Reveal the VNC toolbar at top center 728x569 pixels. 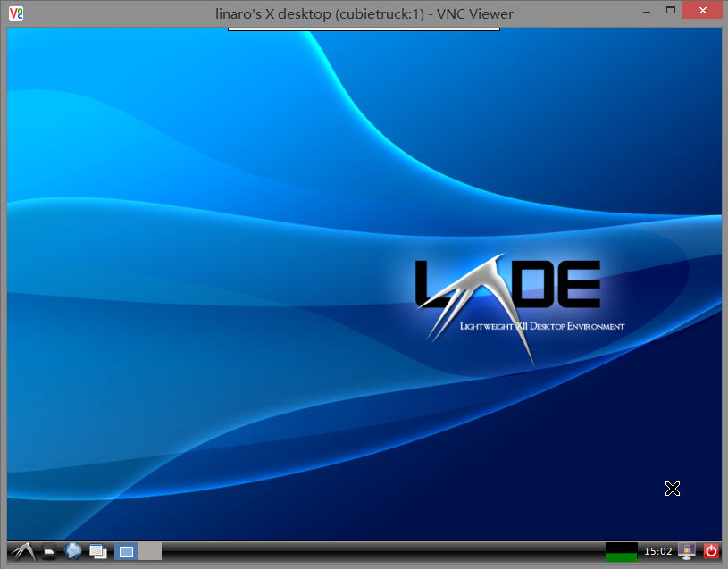363,29
